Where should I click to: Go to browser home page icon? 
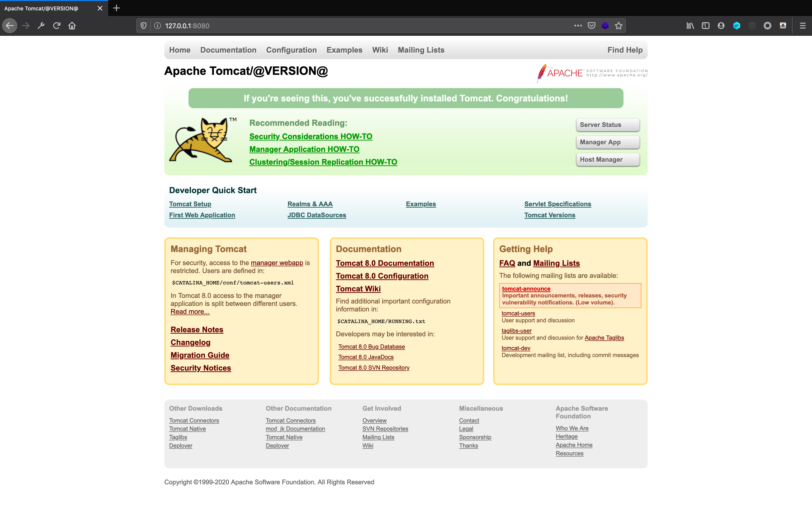point(72,26)
